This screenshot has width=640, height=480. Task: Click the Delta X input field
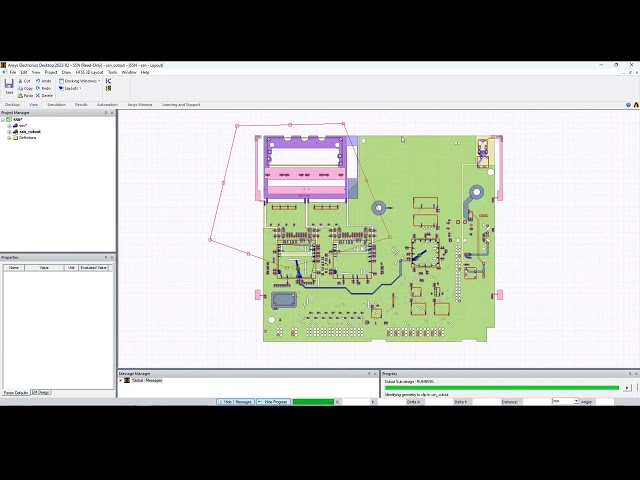tap(437, 402)
